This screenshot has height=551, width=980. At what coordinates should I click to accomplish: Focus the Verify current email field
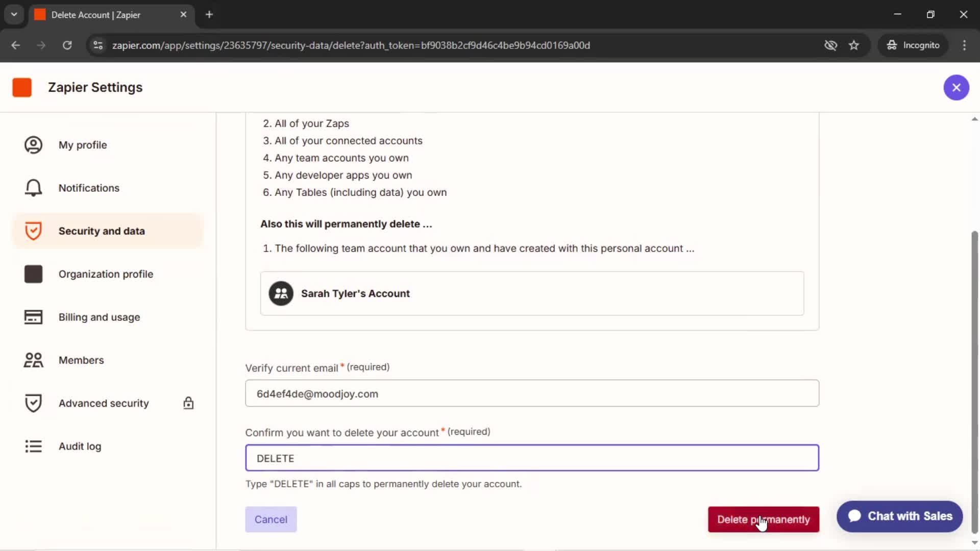532,393
